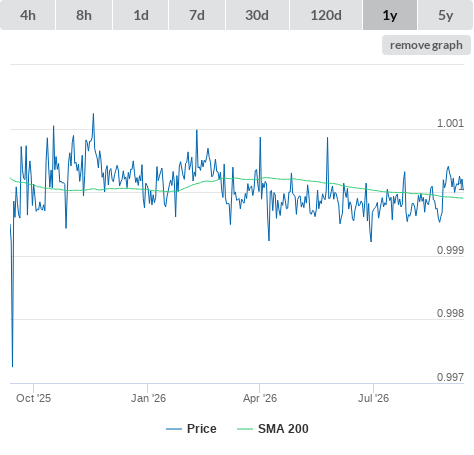Image resolution: width=474 pixels, height=455 pixels.
Task: Switch chart to 5y range
Action: tap(446, 15)
